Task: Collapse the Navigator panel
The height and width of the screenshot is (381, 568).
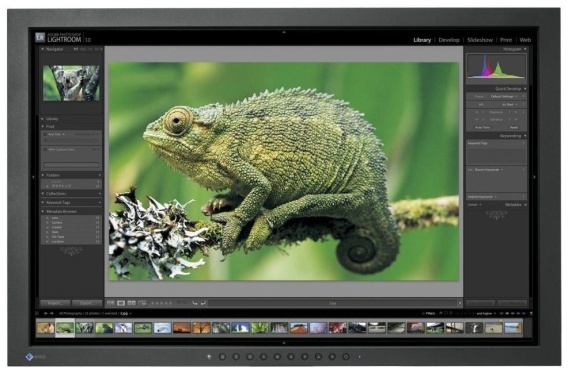Action: click(43, 49)
